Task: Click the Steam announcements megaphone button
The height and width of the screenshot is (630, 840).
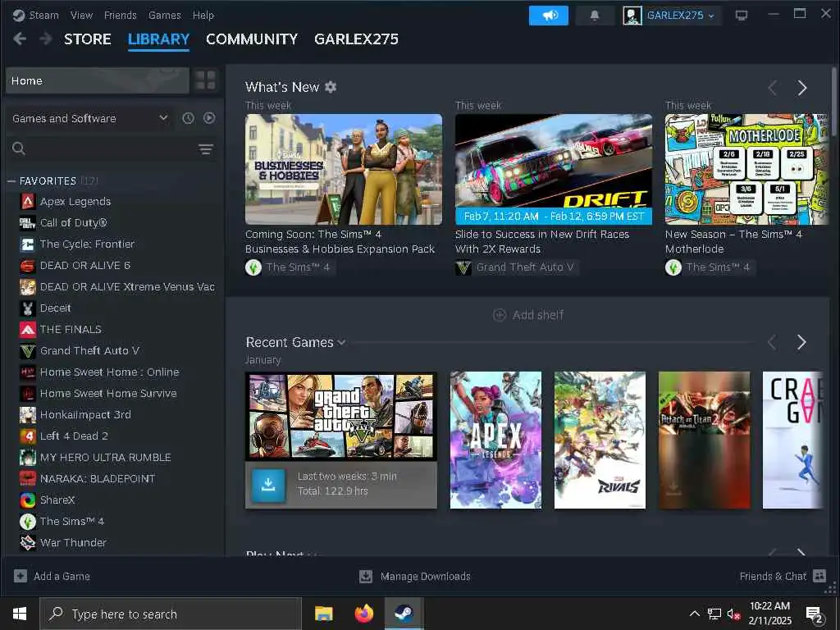Action: pyautogui.click(x=549, y=16)
